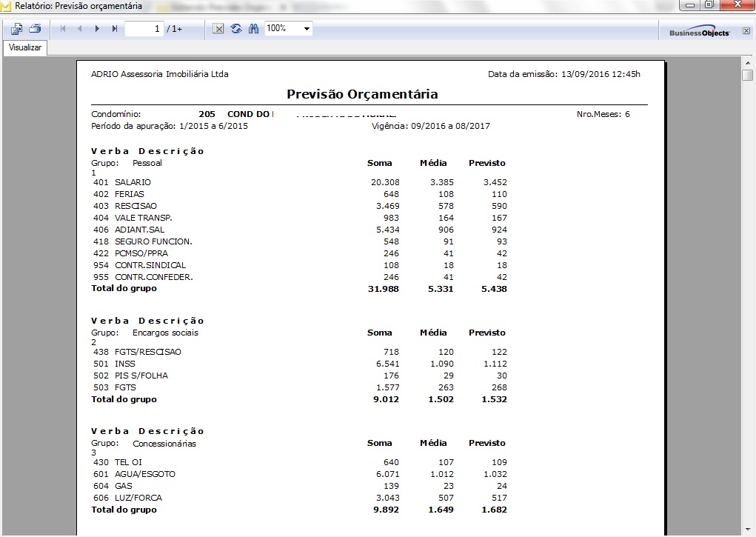This screenshot has width=756, height=537.
Task: Click the page number input field
Action: click(x=144, y=29)
